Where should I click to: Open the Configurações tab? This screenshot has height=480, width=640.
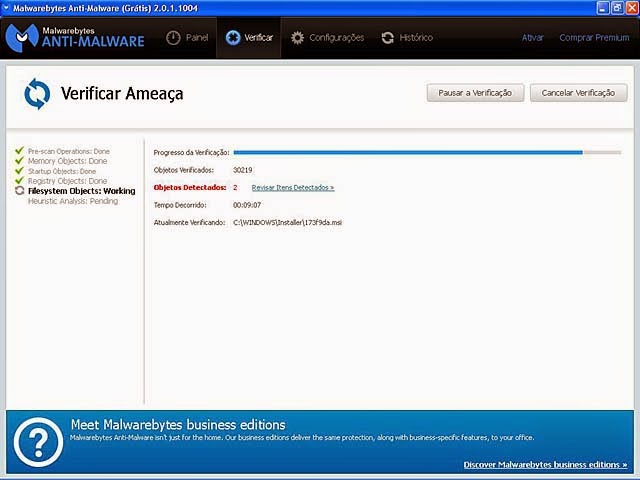click(327, 38)
